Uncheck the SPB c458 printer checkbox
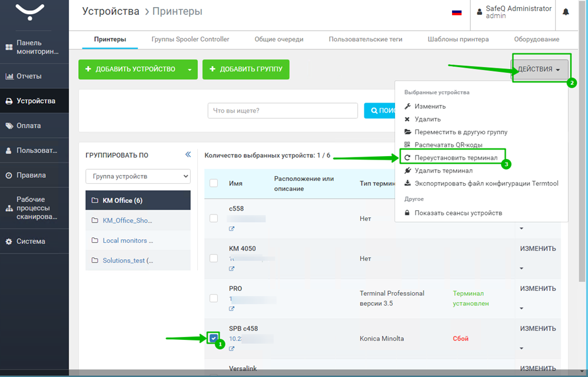588x377 pixels. pyautogui.click(x=213, y=338)
